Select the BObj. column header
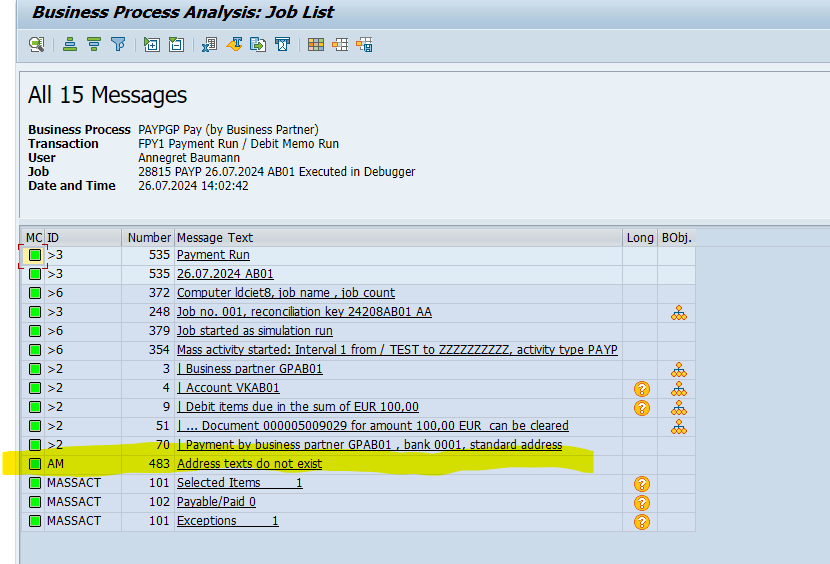Screen dimensions: 830x564 (677, 238)
